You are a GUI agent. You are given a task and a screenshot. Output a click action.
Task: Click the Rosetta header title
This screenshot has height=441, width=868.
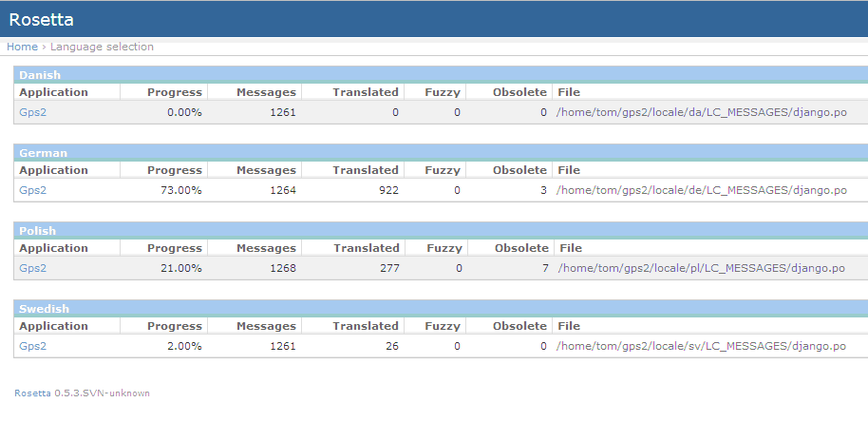[x=41, y=19]
